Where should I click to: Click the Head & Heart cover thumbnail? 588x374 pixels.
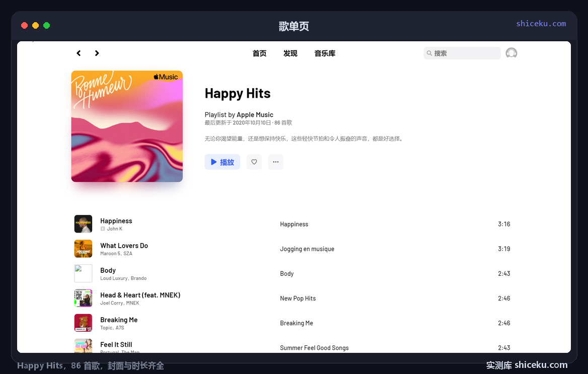[83, 298]
